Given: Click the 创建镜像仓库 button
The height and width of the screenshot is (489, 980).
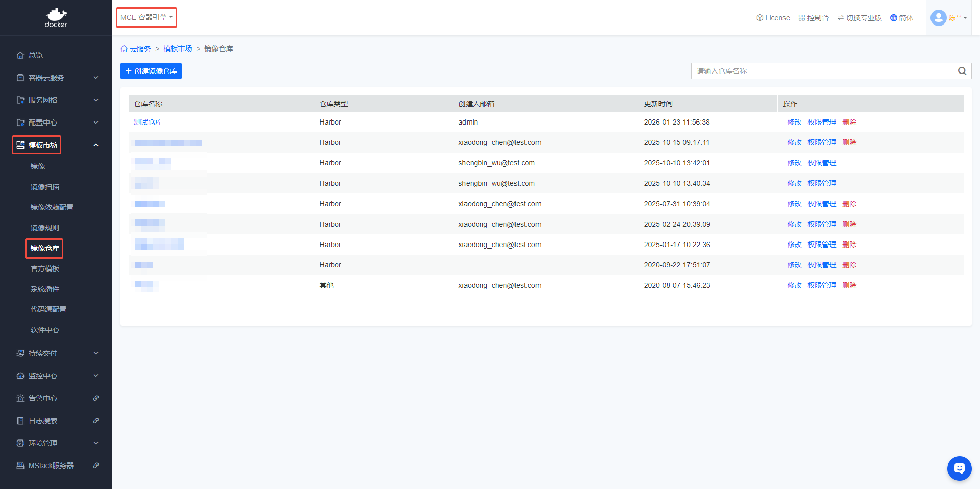Looking at the screenshot, I should click(x=151, y=71).
